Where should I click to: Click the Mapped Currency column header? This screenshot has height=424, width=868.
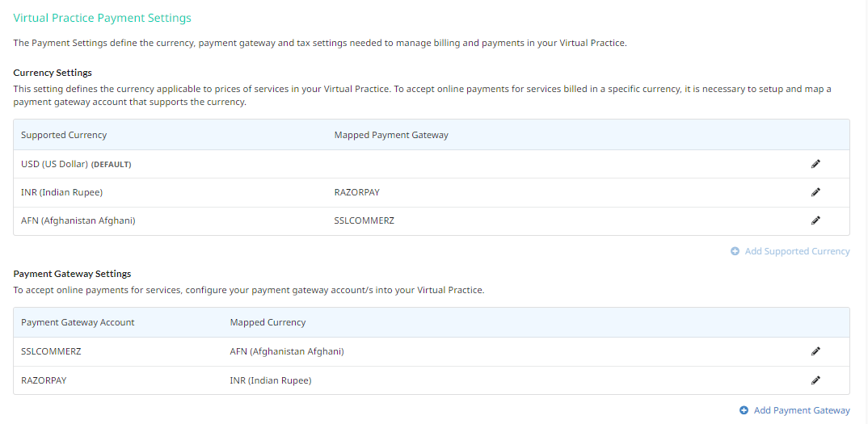[x=268, y=322]
